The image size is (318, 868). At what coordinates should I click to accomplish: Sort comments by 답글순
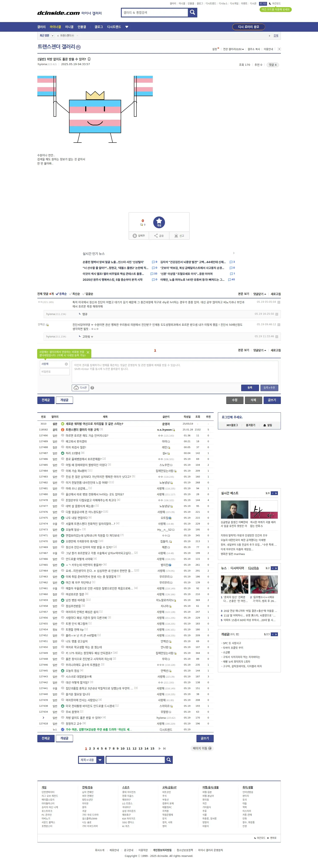coord(88,294)
